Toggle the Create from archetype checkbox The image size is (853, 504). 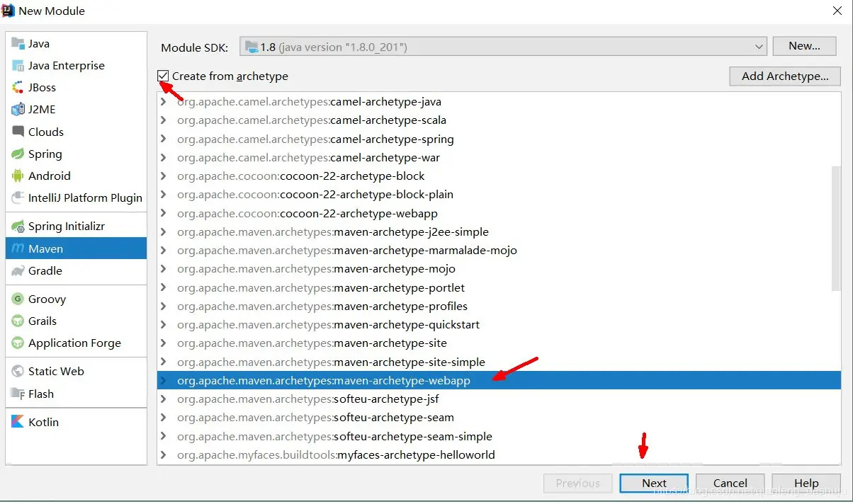164,76
